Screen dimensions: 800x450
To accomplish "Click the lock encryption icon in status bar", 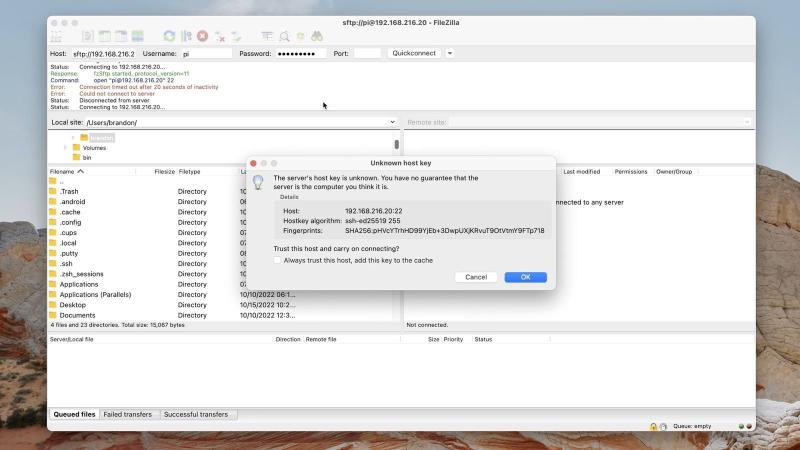I will click(x=653, y=426).
